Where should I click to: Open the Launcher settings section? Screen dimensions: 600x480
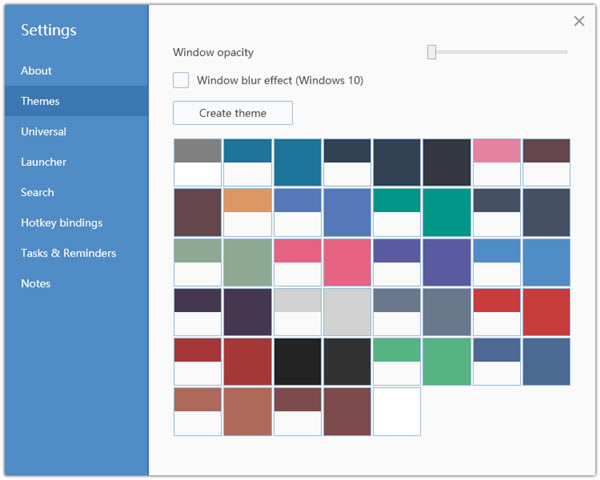44,162
